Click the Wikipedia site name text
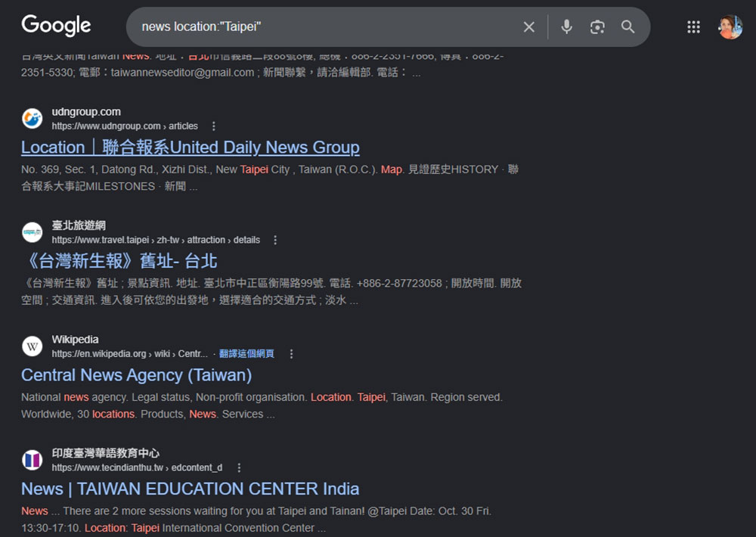 [75, 339]
